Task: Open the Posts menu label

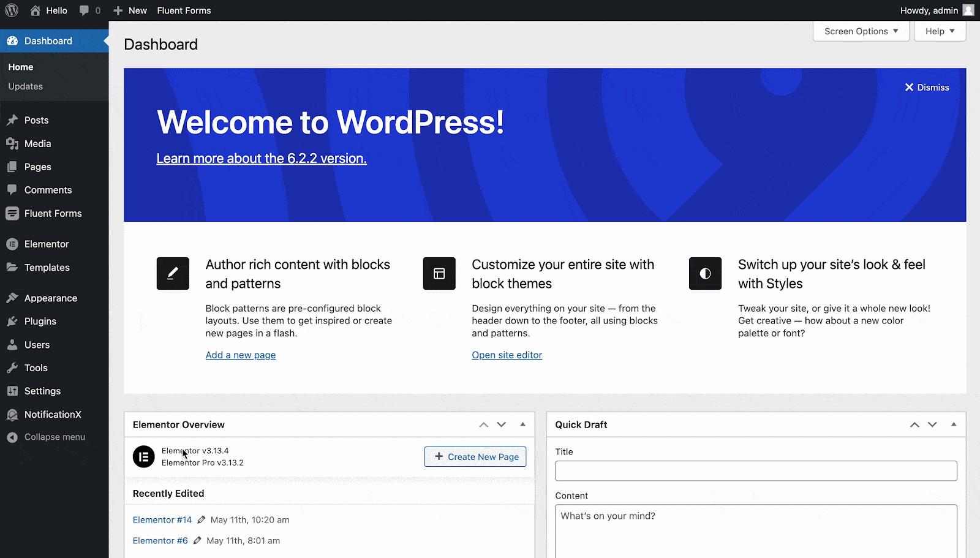Action: (37, 120)
